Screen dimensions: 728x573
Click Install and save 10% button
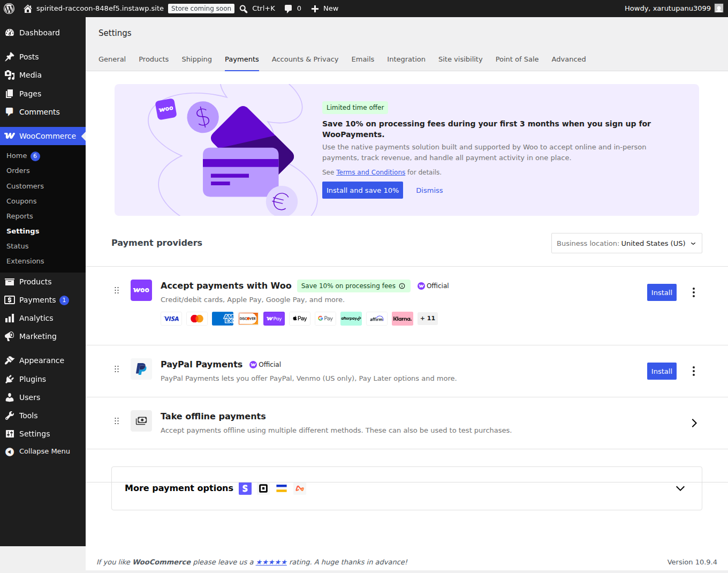362,190
